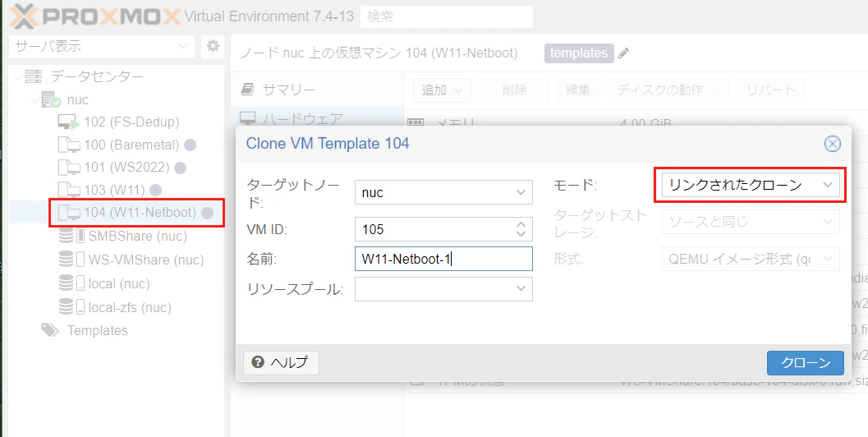
Task: Open the disabled format dropdown
Action: coord(828,258)
